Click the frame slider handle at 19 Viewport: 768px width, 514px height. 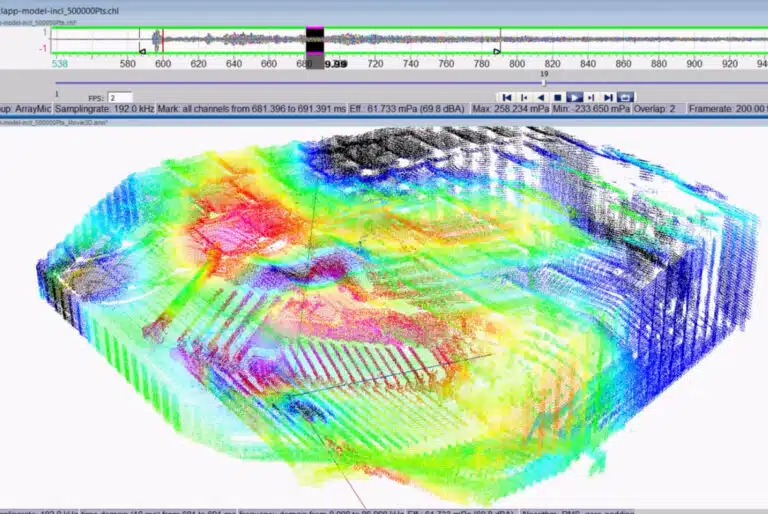[x=544, y=84]
